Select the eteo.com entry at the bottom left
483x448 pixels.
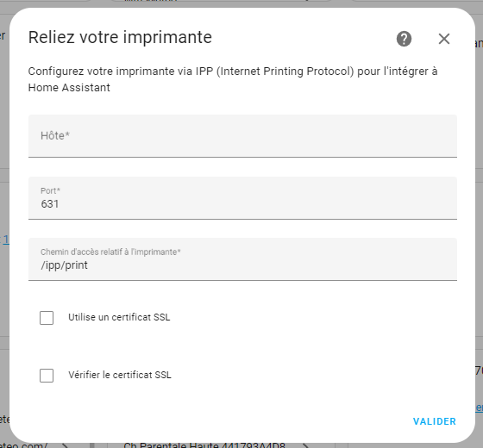24,445
